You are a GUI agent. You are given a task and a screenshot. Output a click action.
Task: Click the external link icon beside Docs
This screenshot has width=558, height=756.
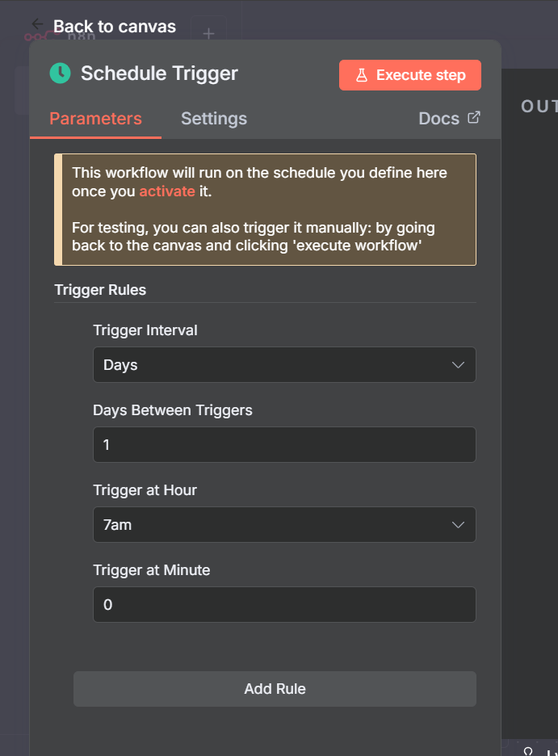click(474, 118)
